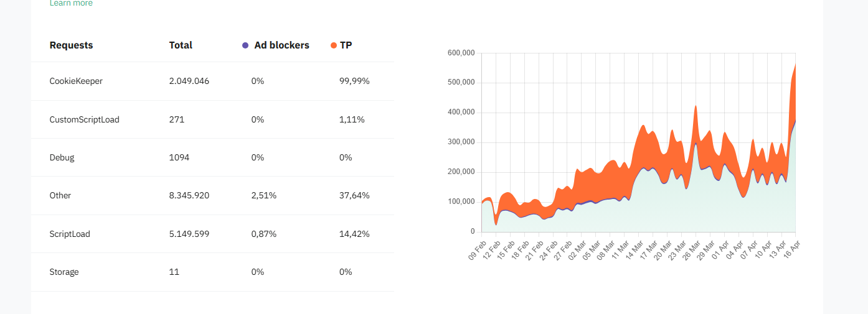
Task: Select the Storage row name
Action: click(x=64, y=272)
